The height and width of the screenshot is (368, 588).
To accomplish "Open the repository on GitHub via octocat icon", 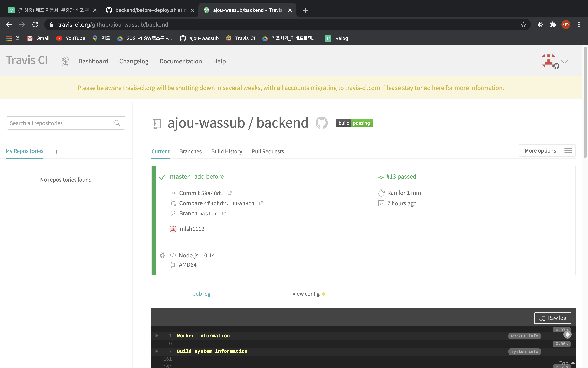I will click(x=322, y=123).
